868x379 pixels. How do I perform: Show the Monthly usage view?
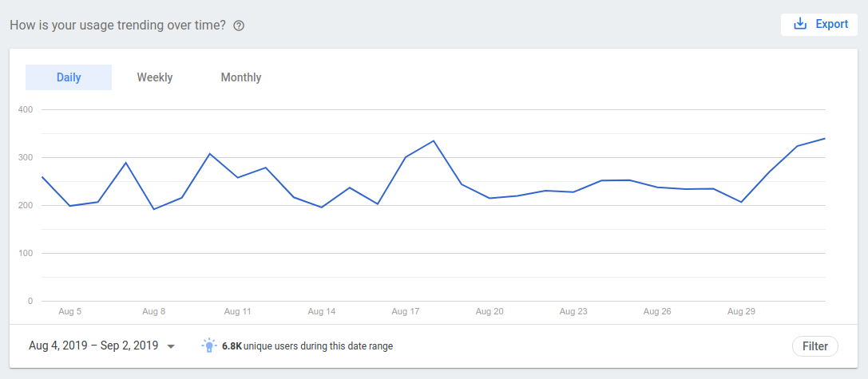click(241, 77)
